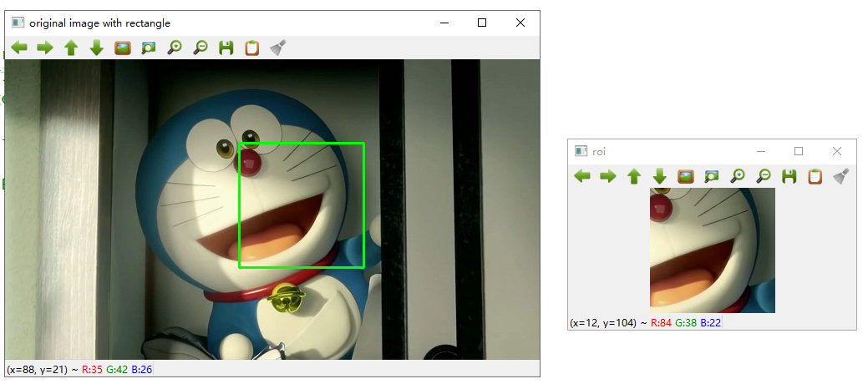Pan right in roi window
Image resolution: width=868 pixels, height=389 pixels.
(x=608, y=176)
